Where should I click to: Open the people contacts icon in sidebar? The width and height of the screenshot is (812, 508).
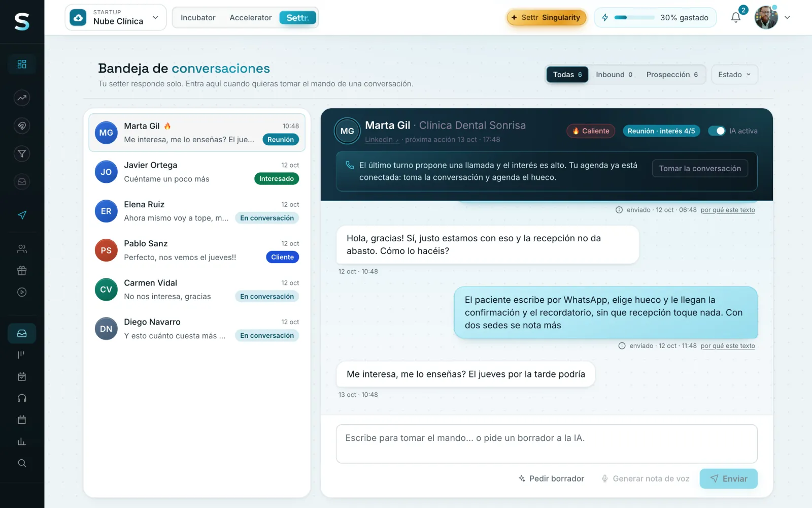22,249
